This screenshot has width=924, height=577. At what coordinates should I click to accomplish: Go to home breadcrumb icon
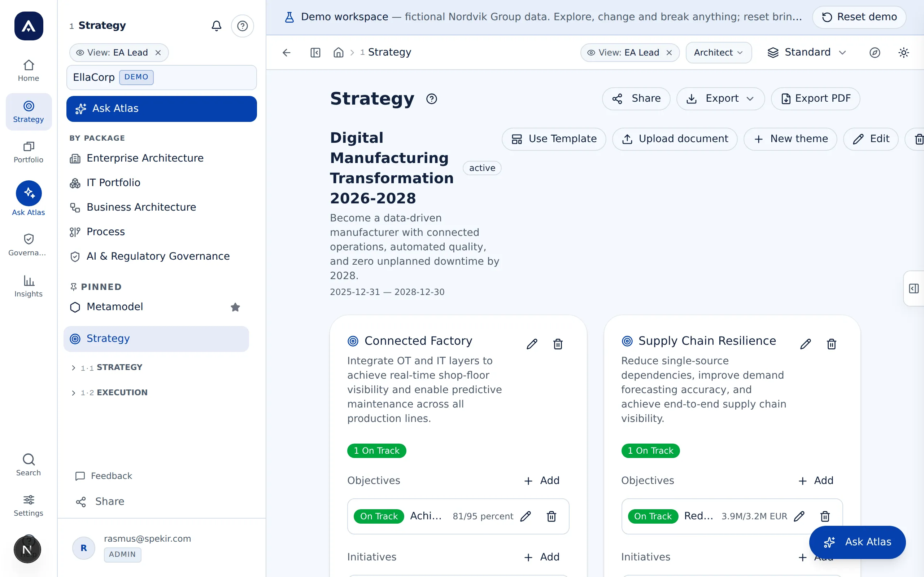point(338,52)
